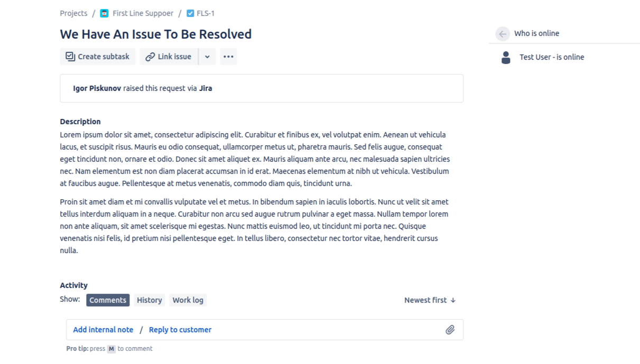This screenshot has width=640, height=364.
Task: Switch to the Work log tab
Action: point(188,300)
